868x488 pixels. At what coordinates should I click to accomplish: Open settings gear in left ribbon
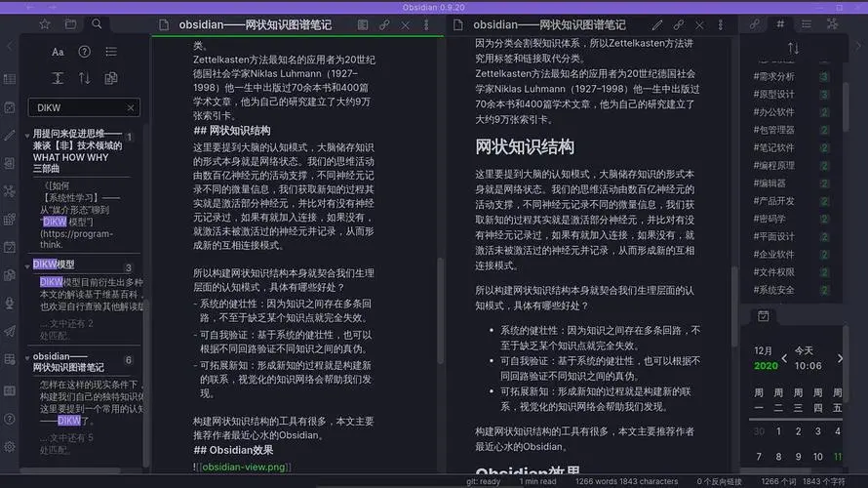(x=10, y=446)
